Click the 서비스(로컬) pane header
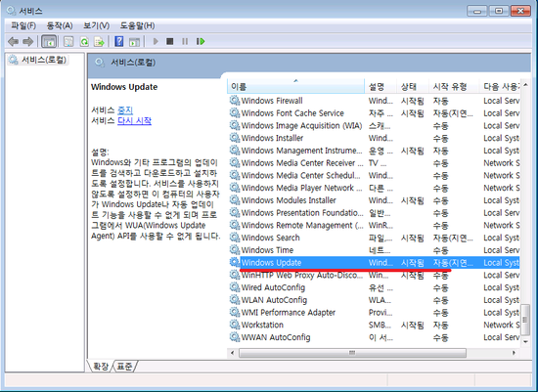The width and height of the screenshot is (538, 392). coord(133,63)
